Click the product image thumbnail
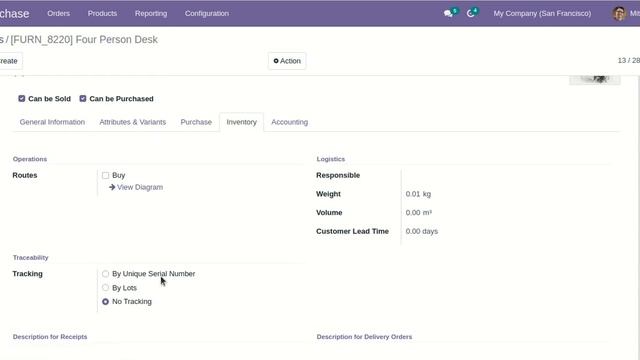The width and height of the screenshot is (640, 360). pyautogui.click(x=595, y=80)
